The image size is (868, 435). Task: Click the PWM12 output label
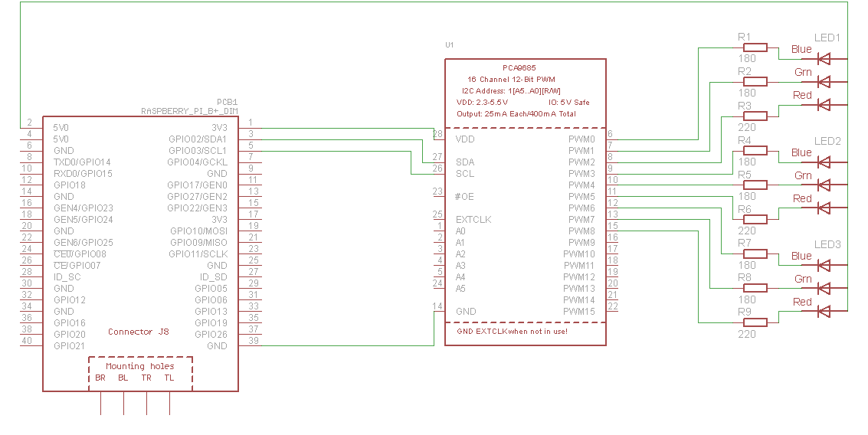coord(579,276)
